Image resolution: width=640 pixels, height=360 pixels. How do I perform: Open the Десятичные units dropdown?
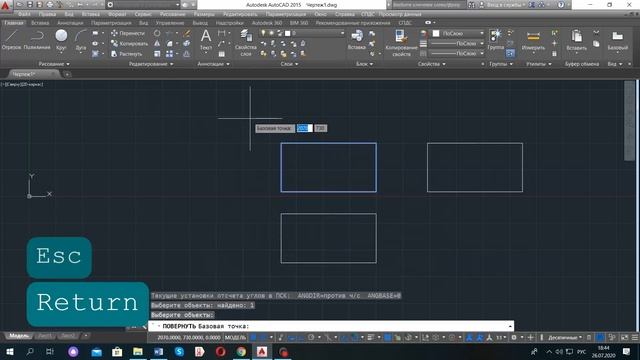[x=565, y=338]
